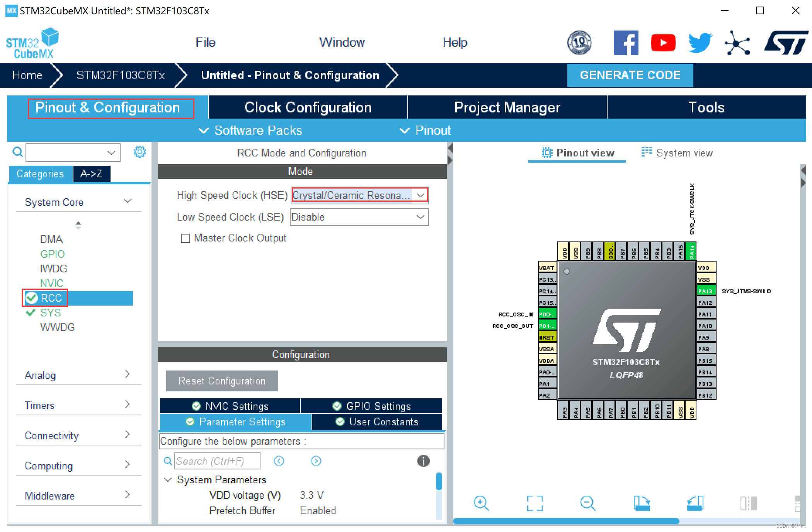Select the PD0 RCC_OSC_IN pin
This screenshot has height=532, width=812.
[x=547, y=314]
